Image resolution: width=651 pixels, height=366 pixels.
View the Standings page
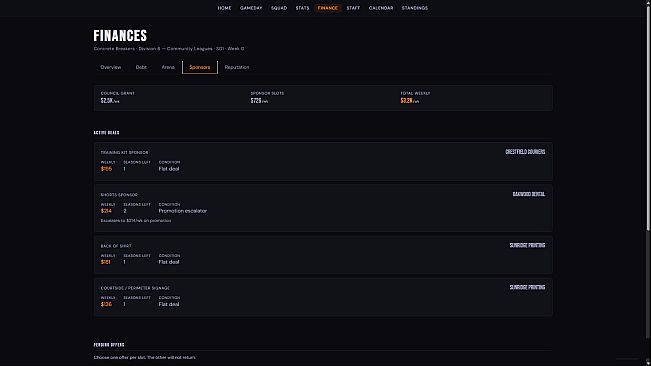tap(414, 8)
